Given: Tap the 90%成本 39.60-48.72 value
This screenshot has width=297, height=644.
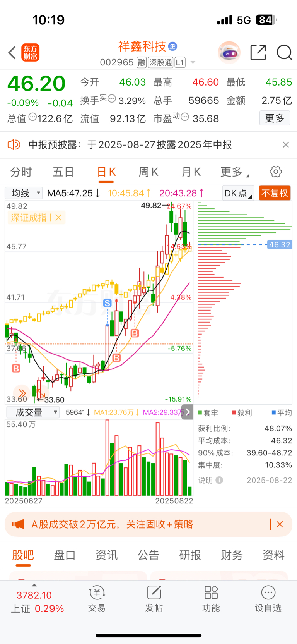Looking at the screenshot, I should coord(269,453).
